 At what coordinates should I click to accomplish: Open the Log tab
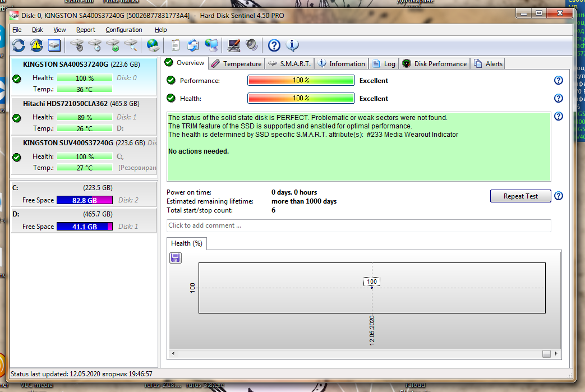click(384, 64)
